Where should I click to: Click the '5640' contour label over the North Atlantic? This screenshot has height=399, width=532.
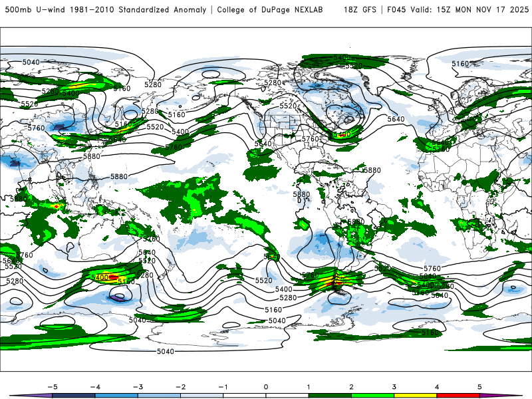click(x=396, y=119)
